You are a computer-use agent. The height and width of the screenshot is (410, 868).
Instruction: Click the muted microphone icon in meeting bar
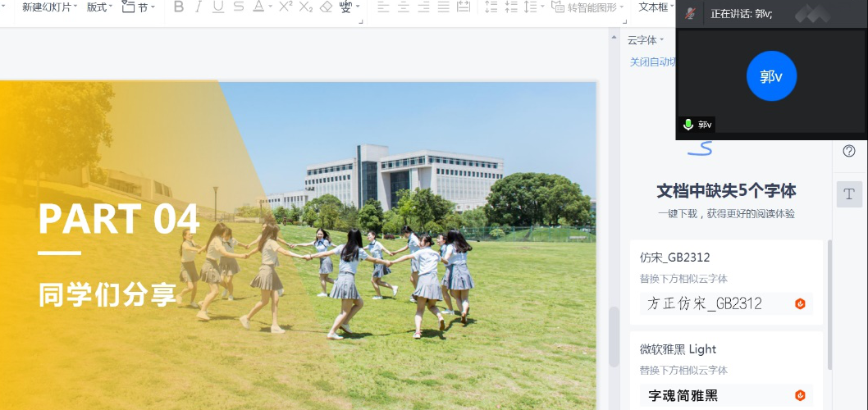(691, 14)
